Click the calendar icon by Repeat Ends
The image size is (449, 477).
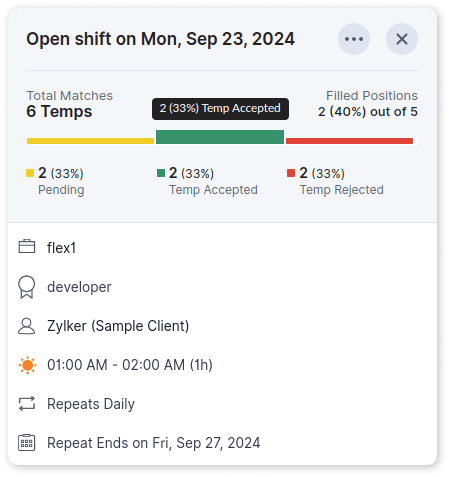pyautogui.click(x=27, y=443)
